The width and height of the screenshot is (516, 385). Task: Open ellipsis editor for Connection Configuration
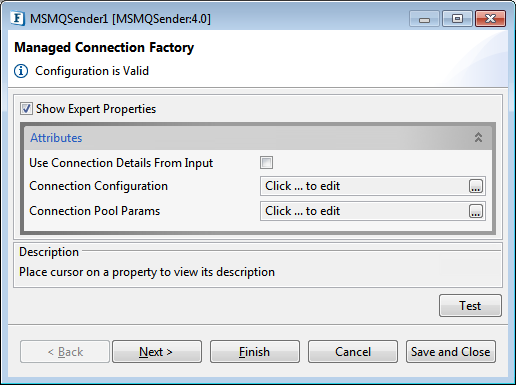[476, 186]
